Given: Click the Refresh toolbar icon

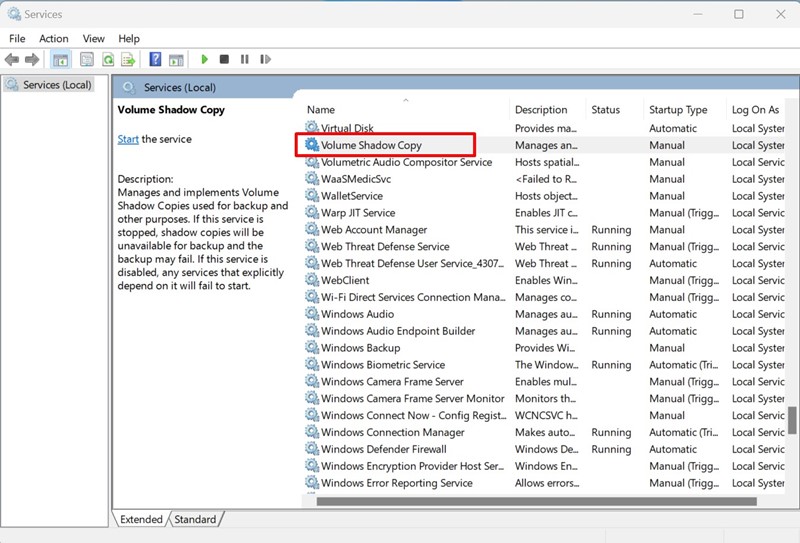Looking at the screenshot, I should pyautogui.click(x=108, y=60).
